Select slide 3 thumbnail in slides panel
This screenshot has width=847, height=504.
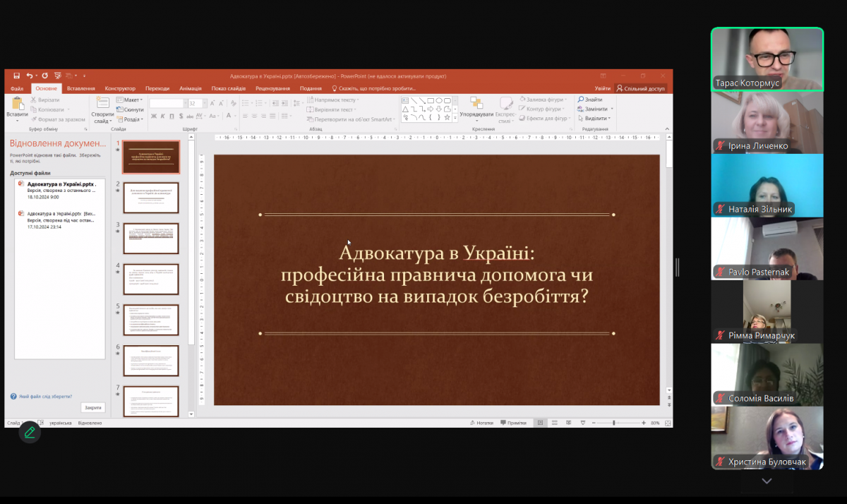click(150, 238)
